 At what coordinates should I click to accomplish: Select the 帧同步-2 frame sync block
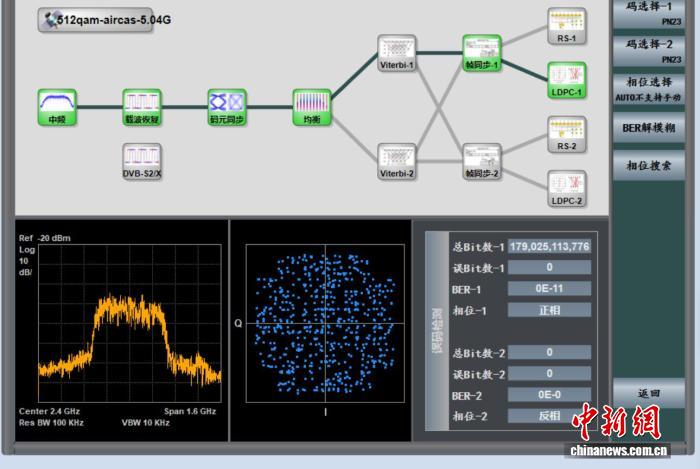(x=481, y=156)
